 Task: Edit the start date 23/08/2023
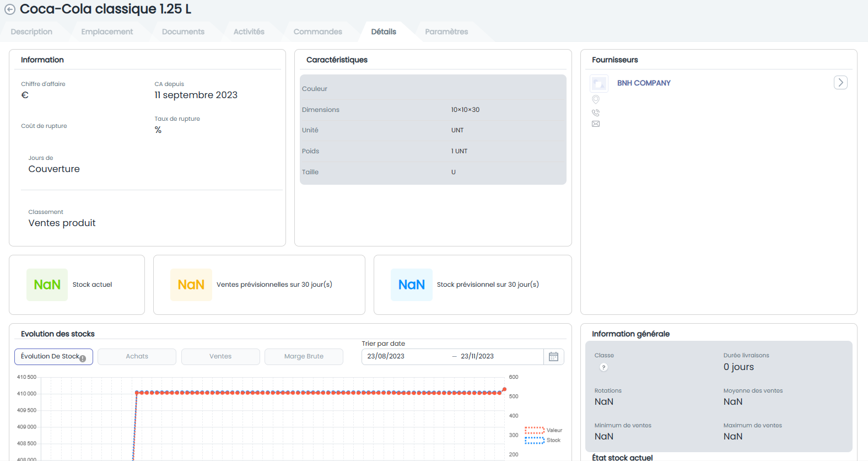[386, 357]
